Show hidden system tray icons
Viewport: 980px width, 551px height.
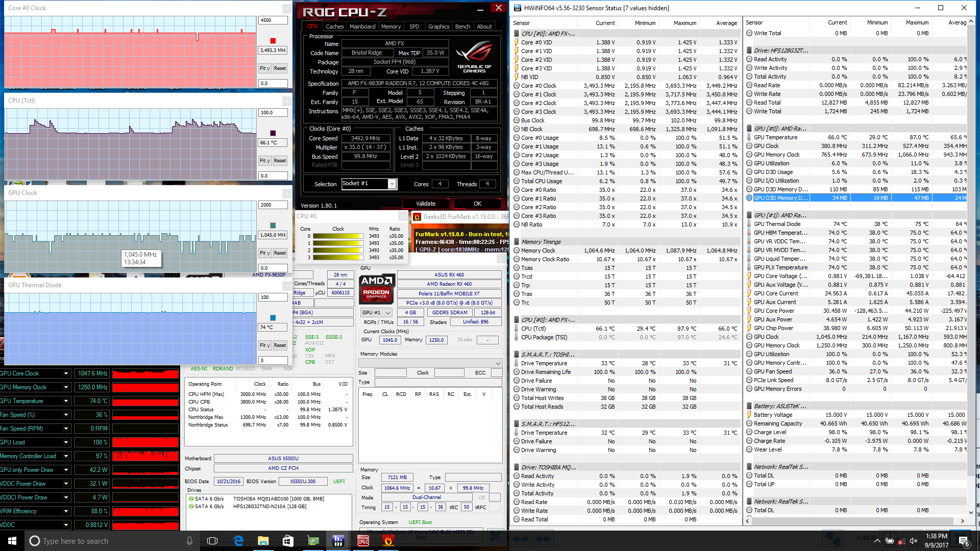[x=877, y=541]
